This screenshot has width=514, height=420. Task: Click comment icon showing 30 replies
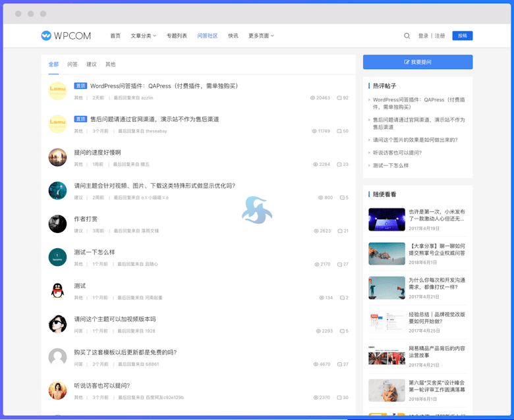tap(339, 398)
